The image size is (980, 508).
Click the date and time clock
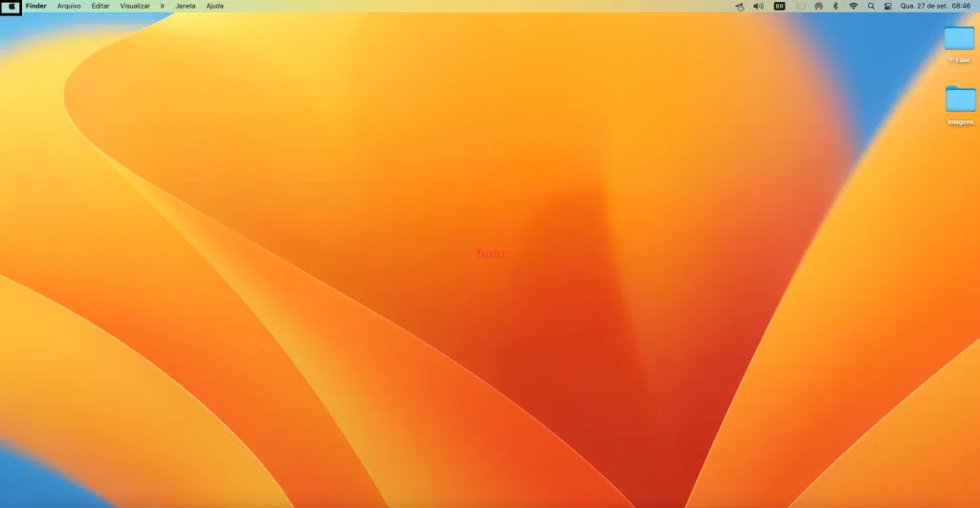(936, 7)
